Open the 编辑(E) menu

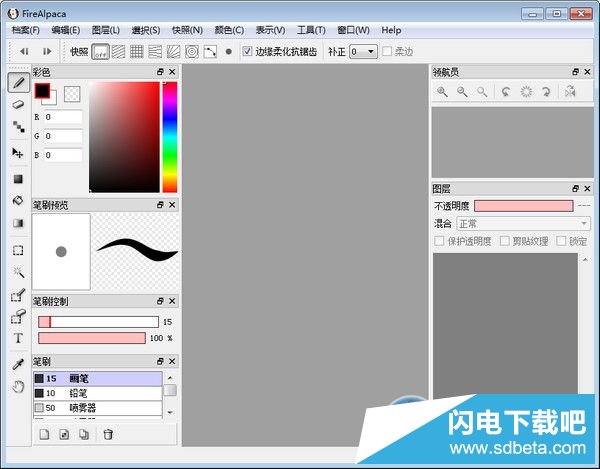pos(66,30)
